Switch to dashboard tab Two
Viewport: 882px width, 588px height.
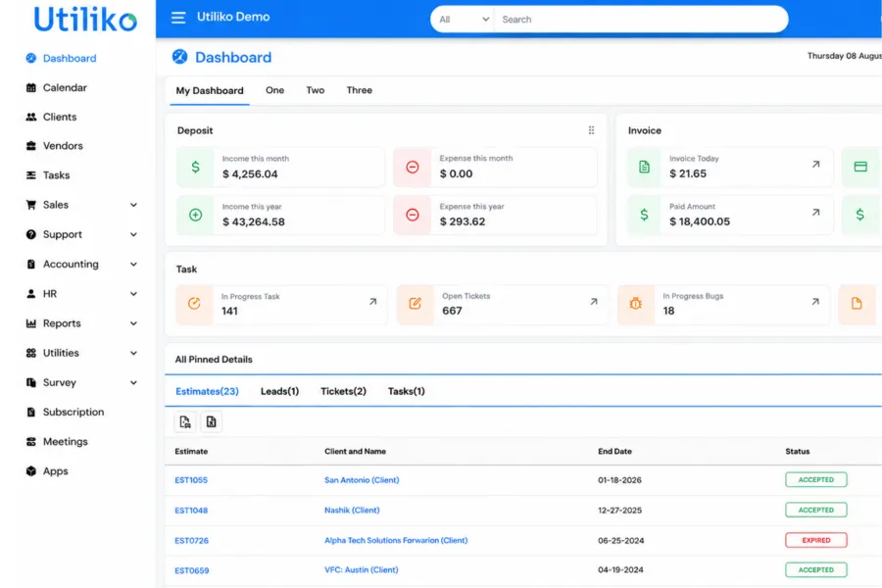(315, 90)
